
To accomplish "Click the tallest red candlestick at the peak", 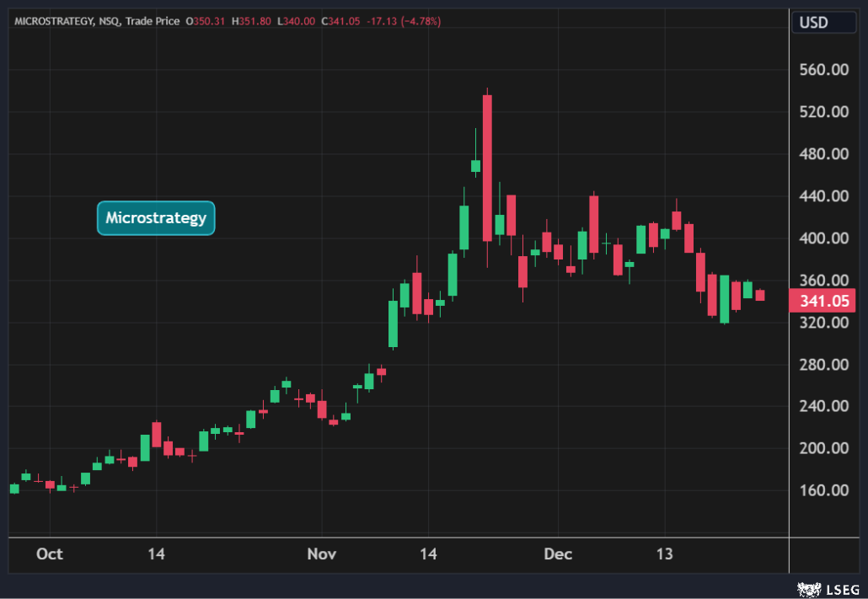I will click(487, 168).
